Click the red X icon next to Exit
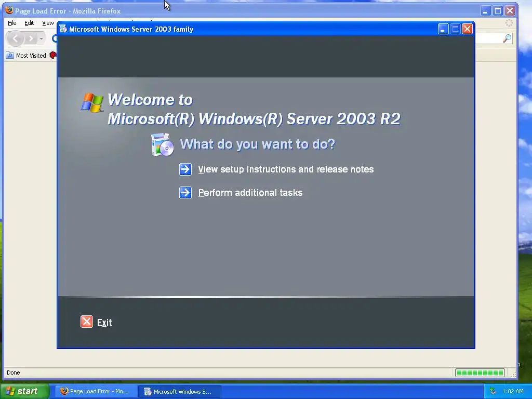This screenshot has height=399, width=532. coord(87,322)
